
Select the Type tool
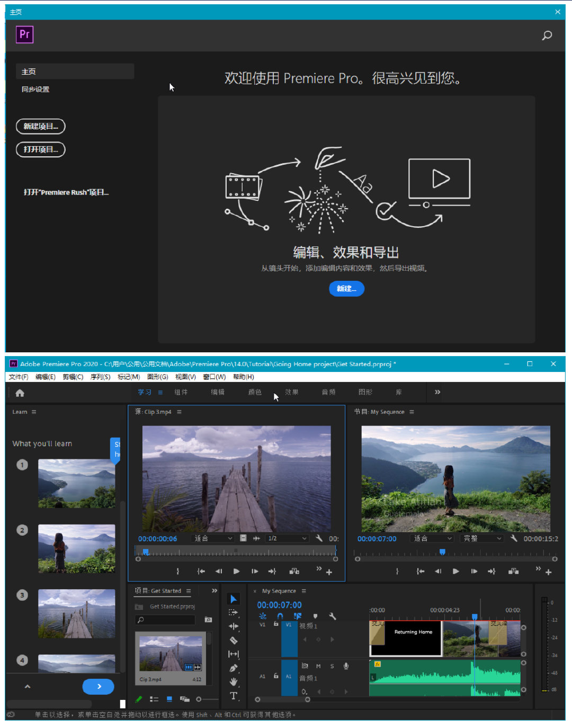coord(234,696)
